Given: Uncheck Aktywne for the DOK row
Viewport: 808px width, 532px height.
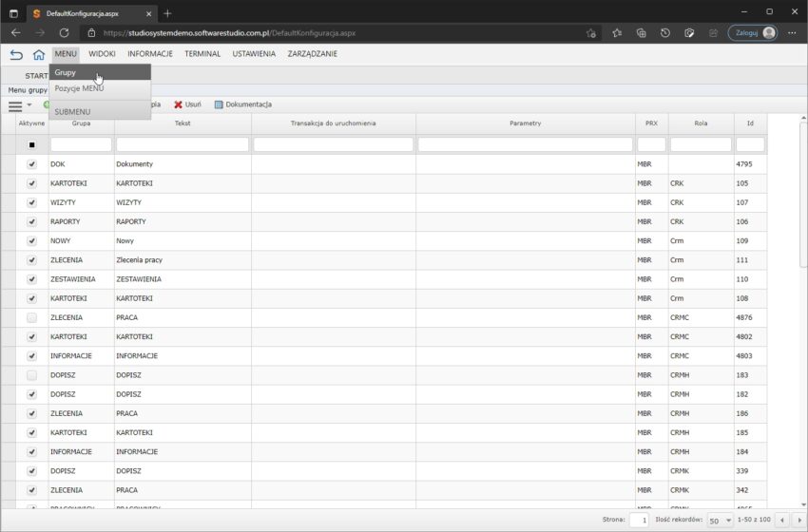Looking at the screenshot, I should [31, 164].
